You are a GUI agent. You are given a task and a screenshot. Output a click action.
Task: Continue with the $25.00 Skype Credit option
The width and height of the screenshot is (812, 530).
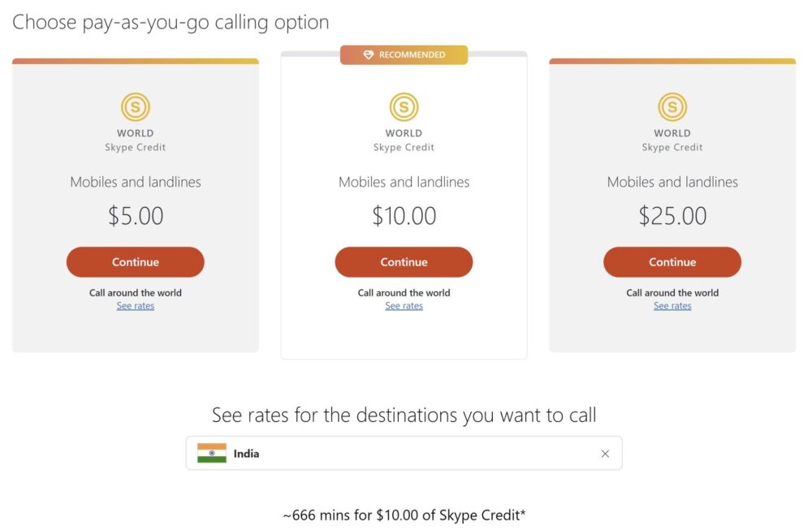[x=672, y=261]
